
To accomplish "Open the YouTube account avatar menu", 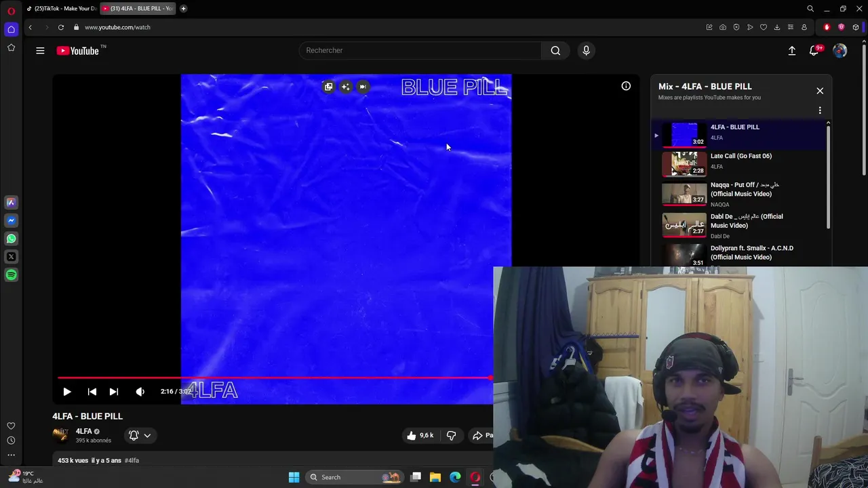I will tap(840, 51).
